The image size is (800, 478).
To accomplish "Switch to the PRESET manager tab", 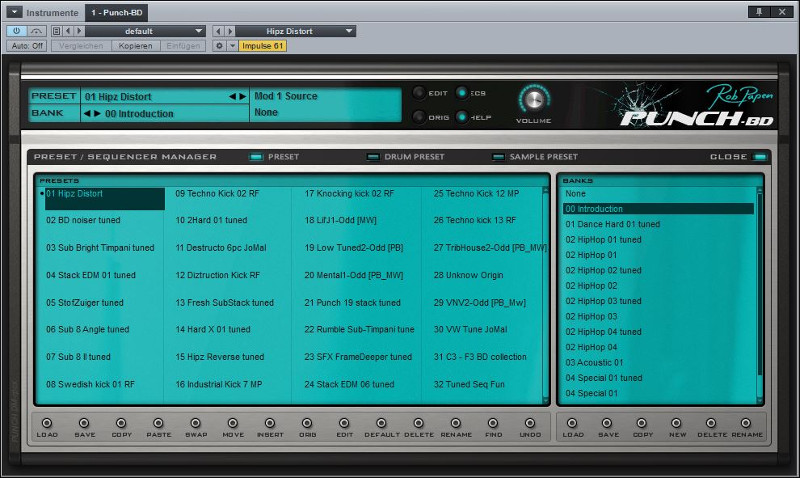I will (x=274, y=157).
